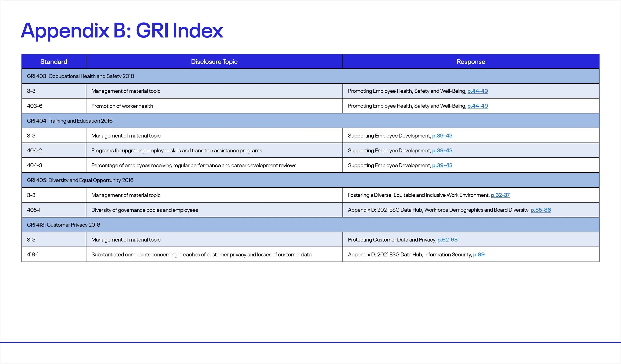The width and height of the screenshot is (621, 364).
Task: Follow the p.39-43 link for programs upgrading employee skills
Action: 442,150
